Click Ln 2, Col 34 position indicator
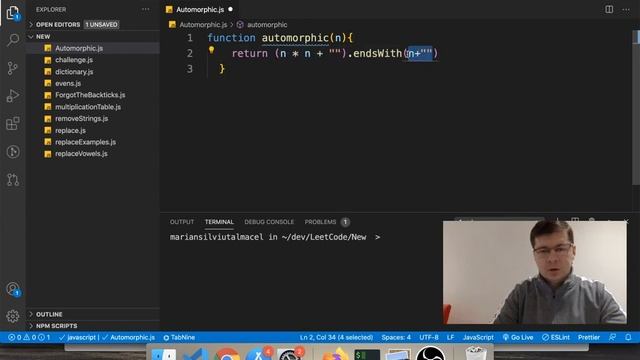 tap(336, 338)
